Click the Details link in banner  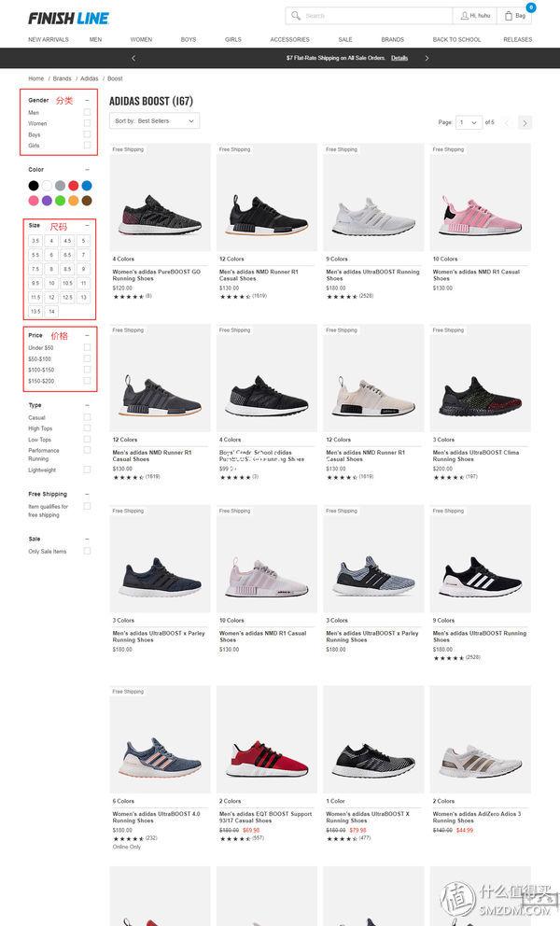pyautogui.click(x=399, y=58)
